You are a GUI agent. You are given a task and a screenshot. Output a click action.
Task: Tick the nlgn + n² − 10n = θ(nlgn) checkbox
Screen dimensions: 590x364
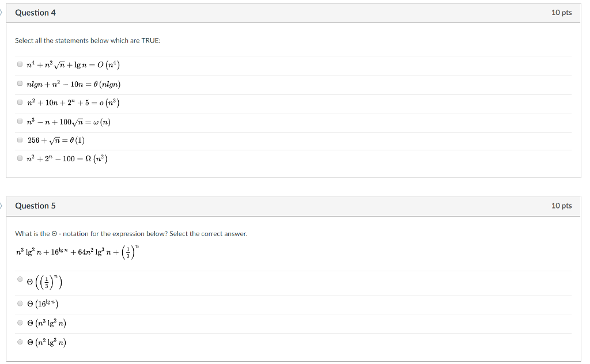20,83
